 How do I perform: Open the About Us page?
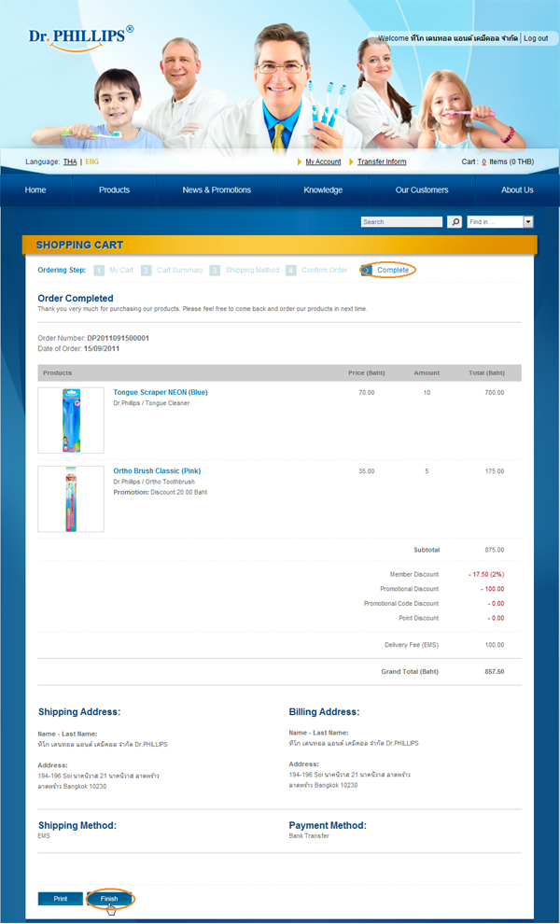(517, 189)
